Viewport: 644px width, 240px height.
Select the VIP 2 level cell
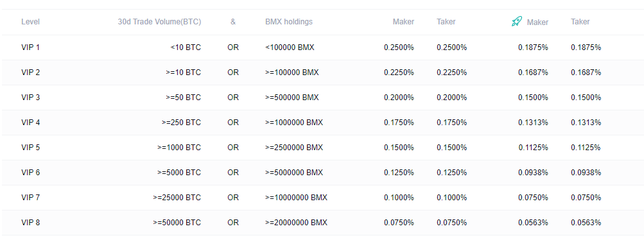pyautogui.click(x=30, y=73)
